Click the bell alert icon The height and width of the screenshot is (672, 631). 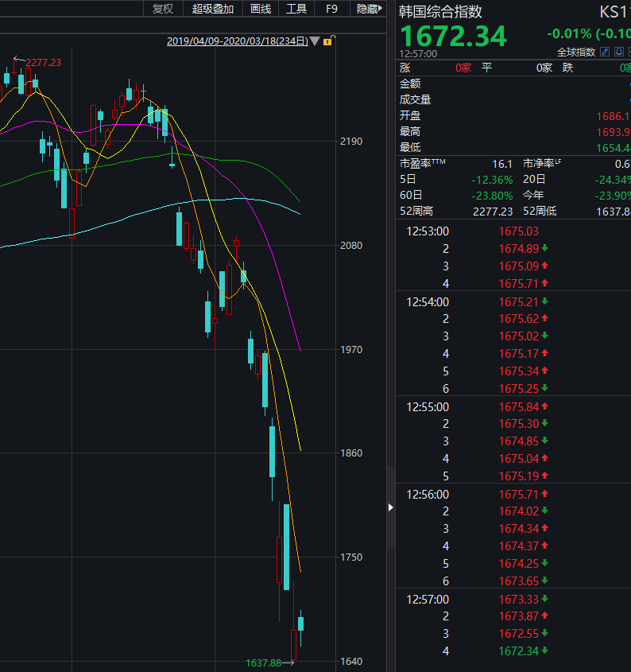(617, 52)
